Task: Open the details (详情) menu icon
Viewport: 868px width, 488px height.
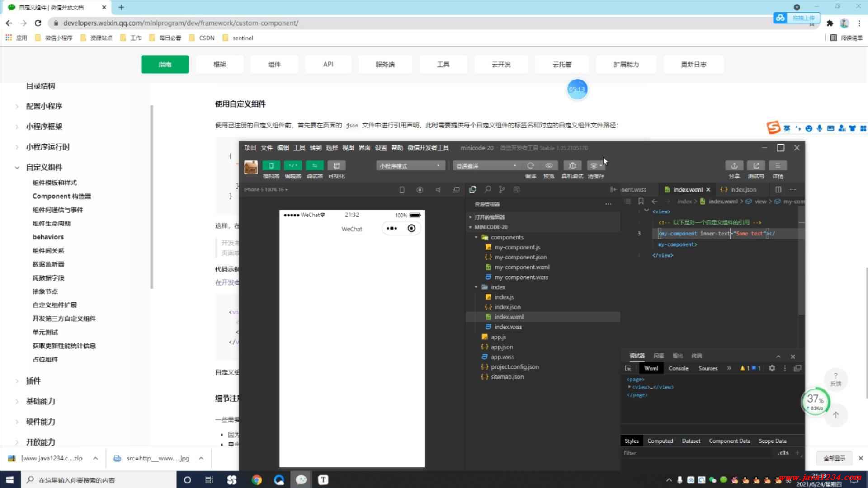Action: [778, 165]
